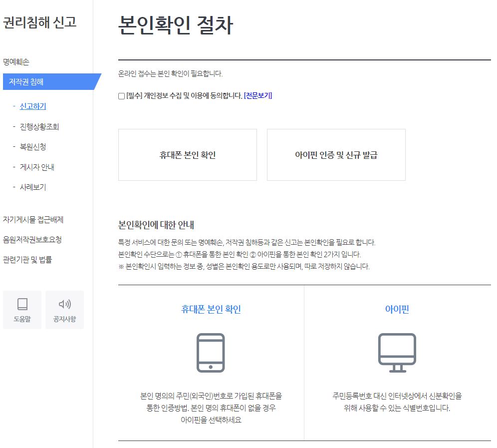Open 사례보기 submenu
Viewport: 497px width, 448px height.
pyautogui.click(x=33, y=187)
